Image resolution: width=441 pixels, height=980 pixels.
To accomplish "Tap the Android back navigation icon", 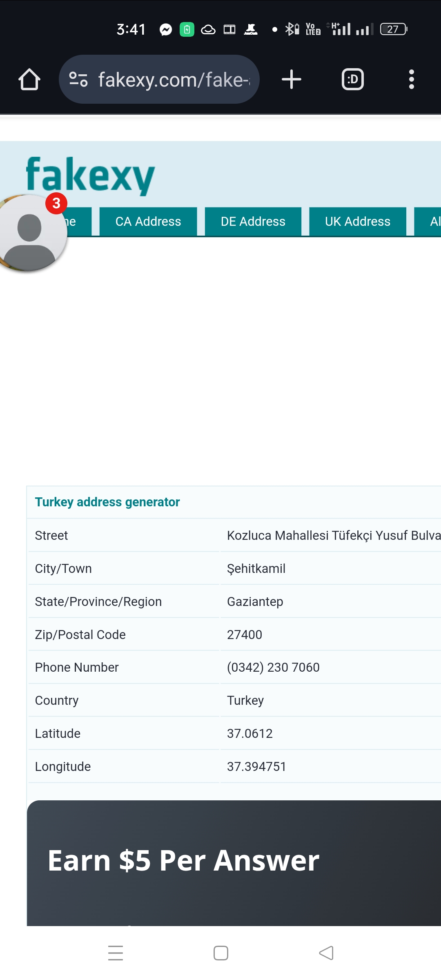I will click(x=326, y=953).
